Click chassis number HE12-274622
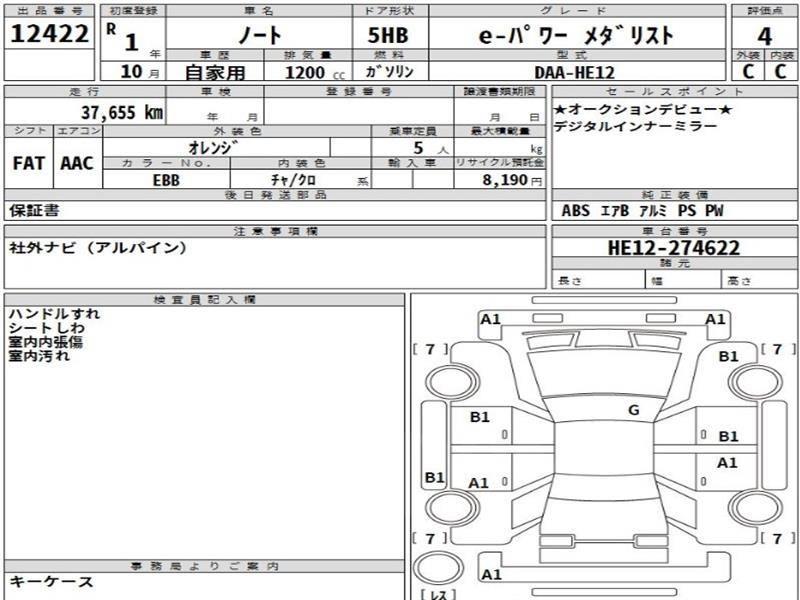Screen dimensions: 800x600 (x=673, y=248)
